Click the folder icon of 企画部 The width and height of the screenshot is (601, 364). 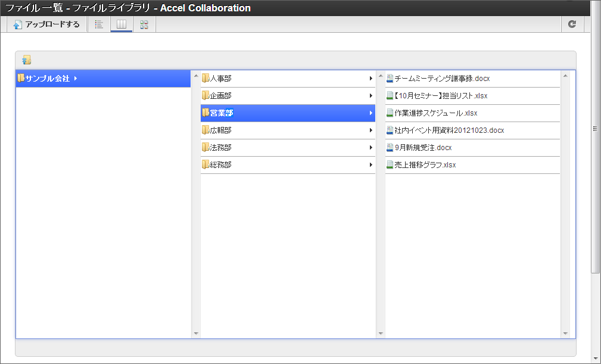click(x=205, y=95)
